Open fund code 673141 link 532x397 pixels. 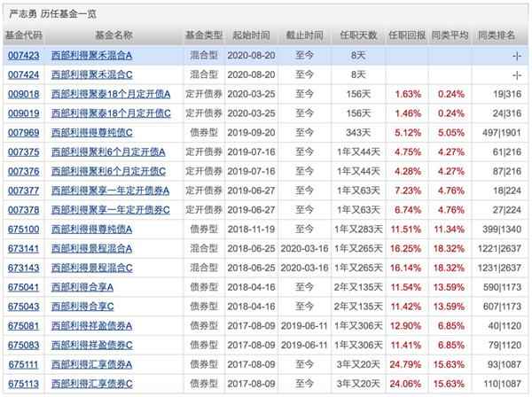[22, 249]
